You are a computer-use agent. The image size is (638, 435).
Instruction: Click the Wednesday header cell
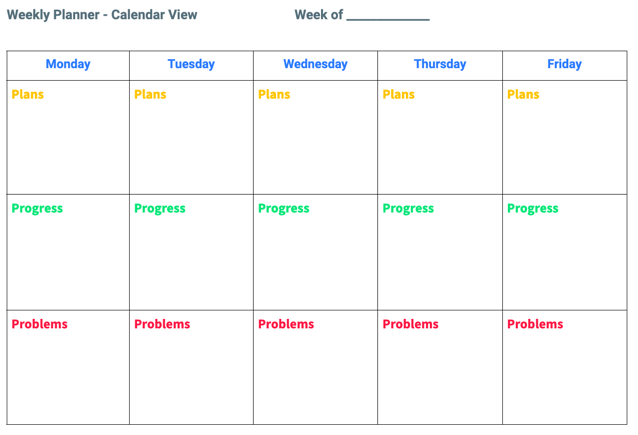315,65
